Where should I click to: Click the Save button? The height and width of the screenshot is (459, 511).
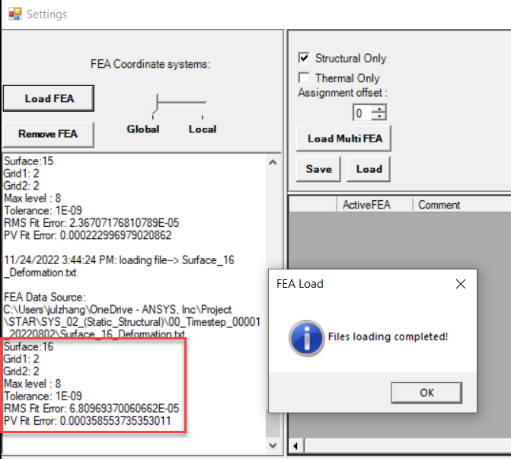[x=318, y=169]
